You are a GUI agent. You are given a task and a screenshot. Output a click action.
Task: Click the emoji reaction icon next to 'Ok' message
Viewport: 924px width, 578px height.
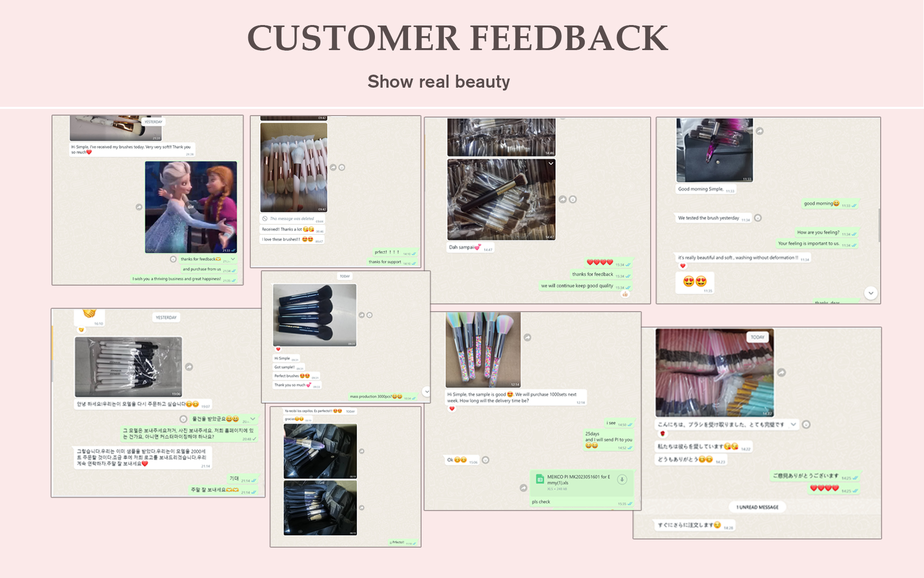tap(486, 460)
